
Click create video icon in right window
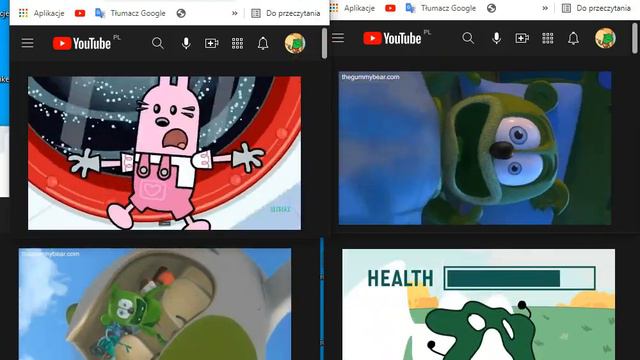522,38
